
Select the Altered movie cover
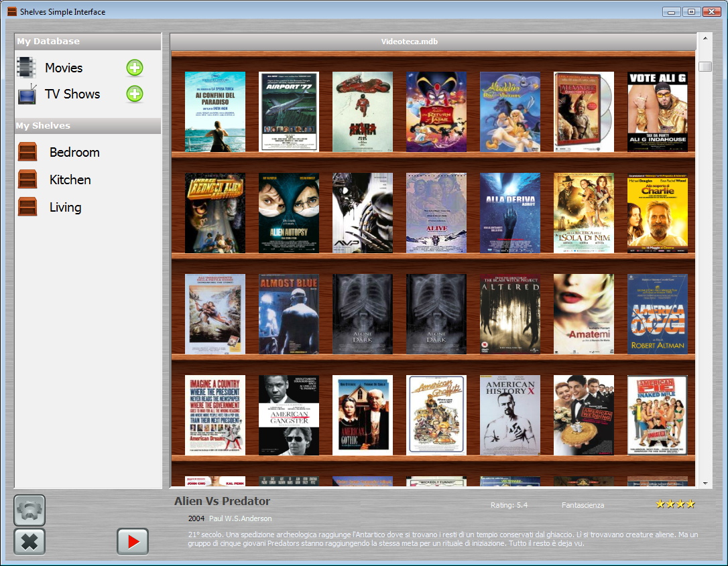coord(510,314)
